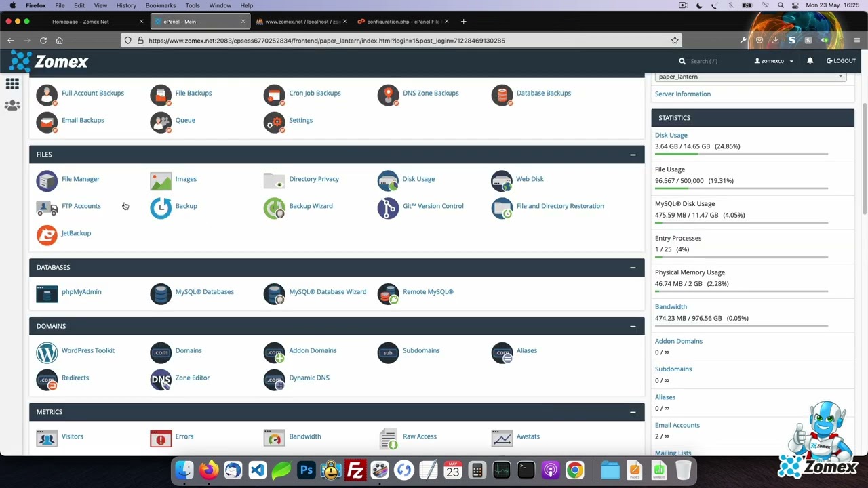The image size is (868, 488).
Task: Click the notifications bell icon
Action: (810, 61)
